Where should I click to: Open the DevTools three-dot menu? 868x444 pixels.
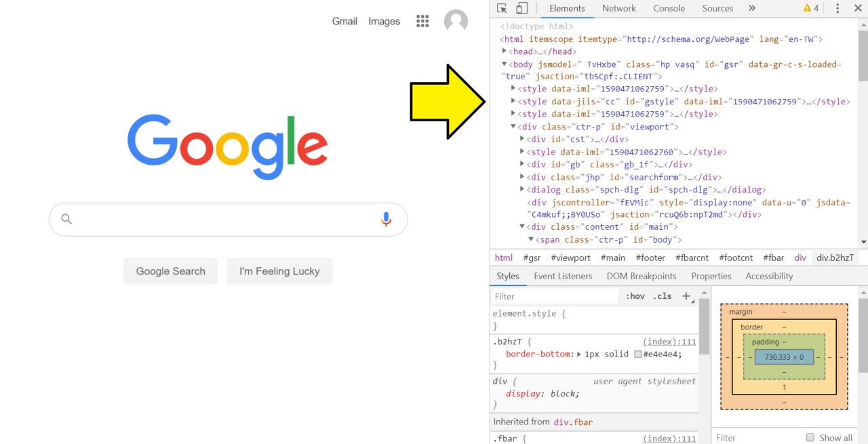(x=837, y=8)
